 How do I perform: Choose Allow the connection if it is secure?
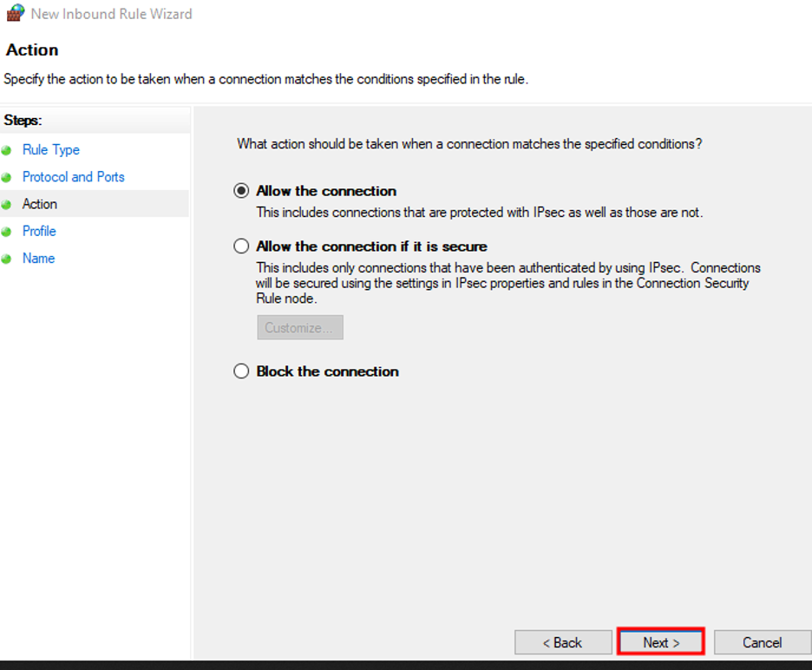pos(240,246)
